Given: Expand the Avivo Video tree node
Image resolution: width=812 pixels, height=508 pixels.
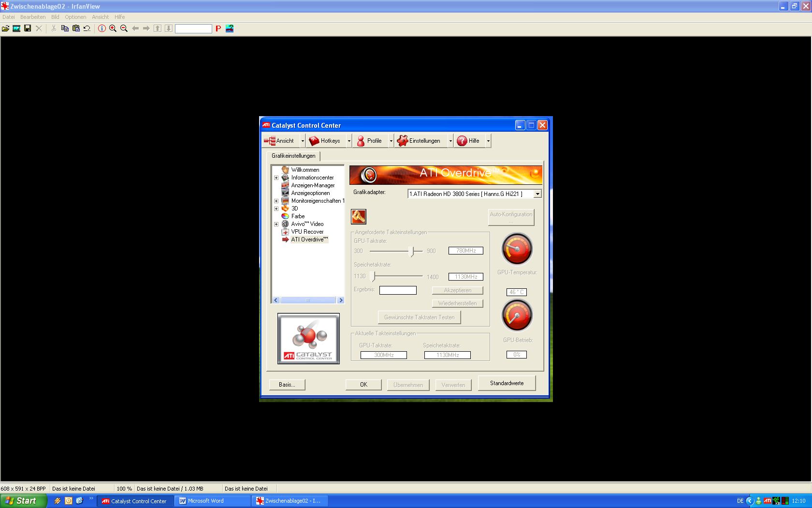Looking at the screenshot, I should [276, 224].
